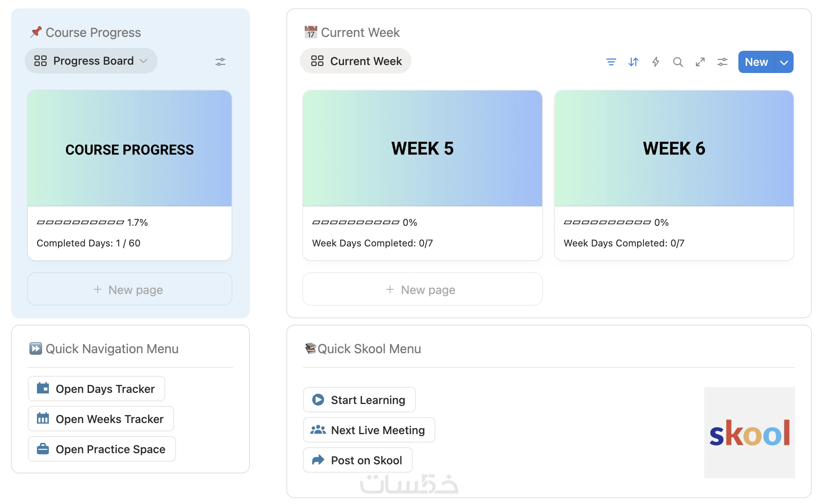The height and width of the screenshot is (504, 819).
Task: Click Open Practice Space button
Action: click(102, 449)
